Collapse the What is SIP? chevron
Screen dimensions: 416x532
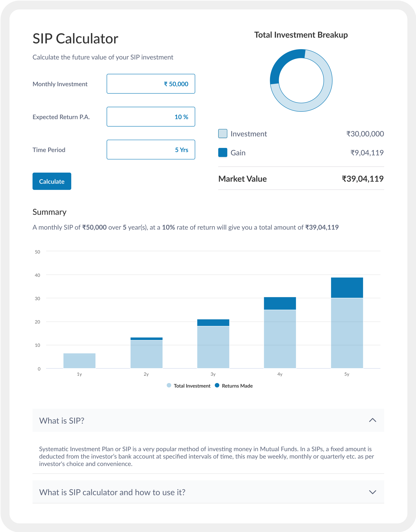click(x=372, y=420)
